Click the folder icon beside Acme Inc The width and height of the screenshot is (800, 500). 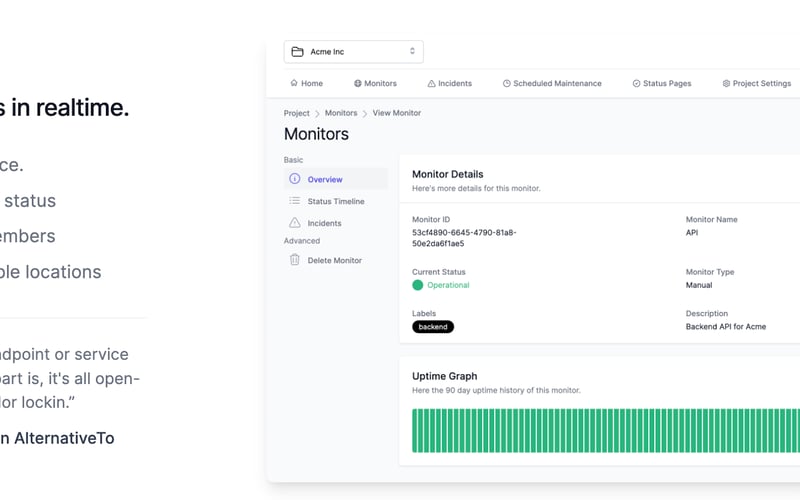pyautogui.click(x=297, y=52)
